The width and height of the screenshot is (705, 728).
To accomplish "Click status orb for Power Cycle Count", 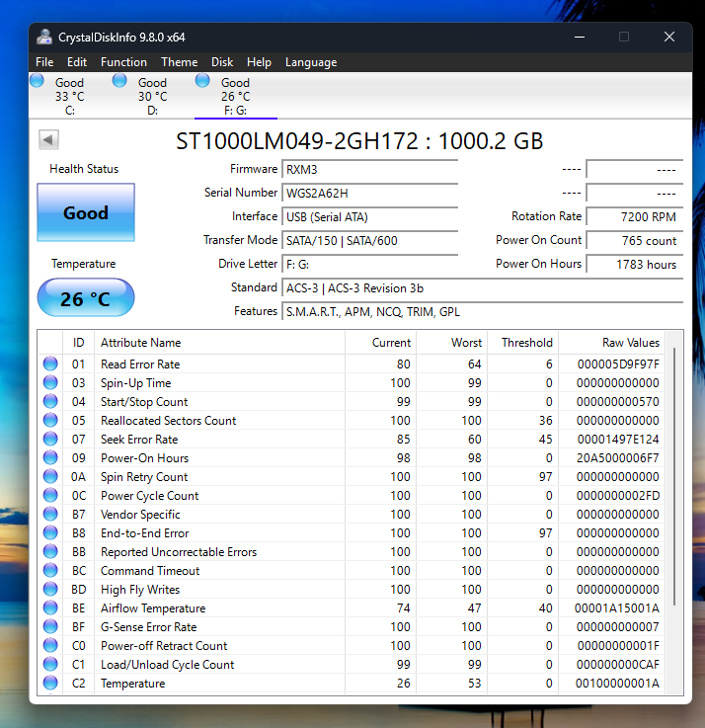I will (50, 496).
